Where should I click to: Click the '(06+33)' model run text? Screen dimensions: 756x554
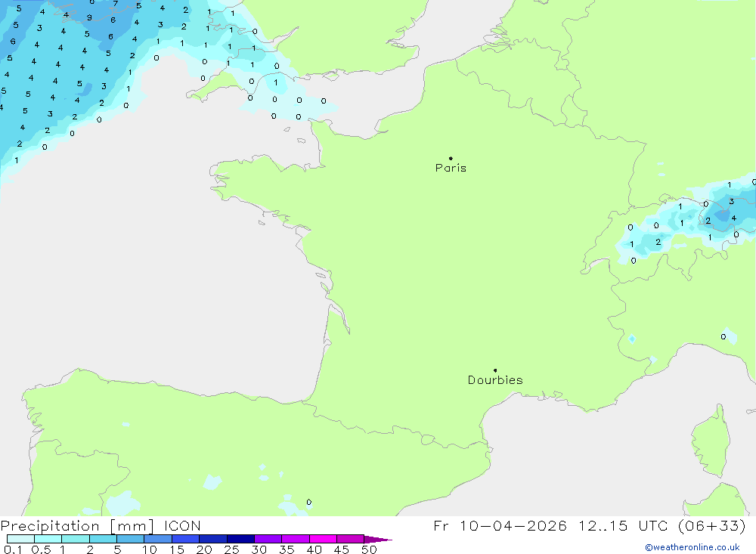(x=711, y=525)
